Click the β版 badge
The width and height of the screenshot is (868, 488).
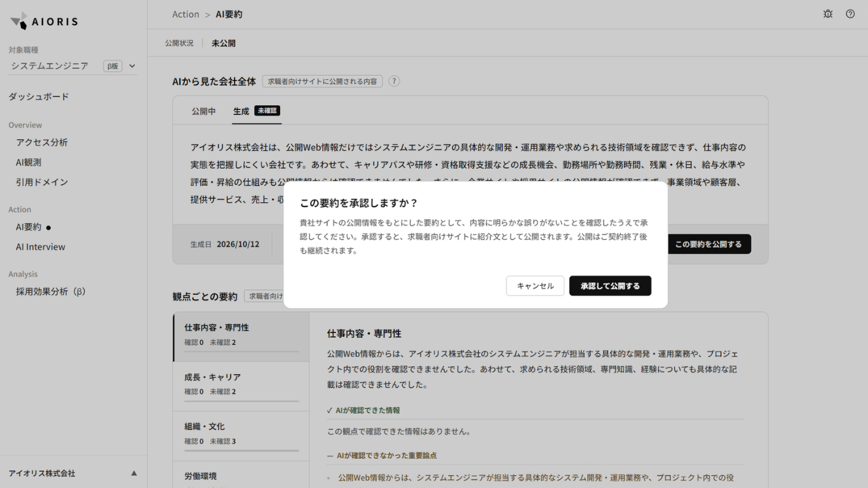(112, 66)
